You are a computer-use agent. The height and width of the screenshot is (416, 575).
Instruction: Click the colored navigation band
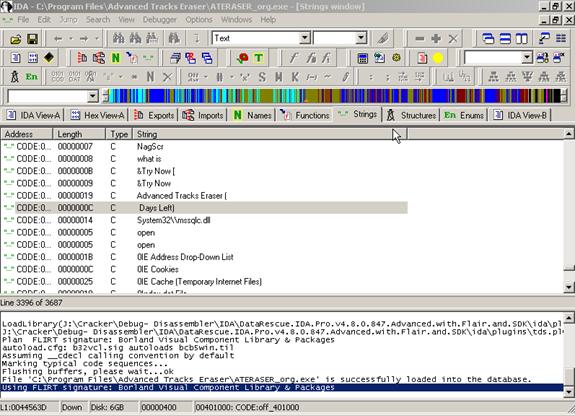pyautogui.click(x=335, y=96)
